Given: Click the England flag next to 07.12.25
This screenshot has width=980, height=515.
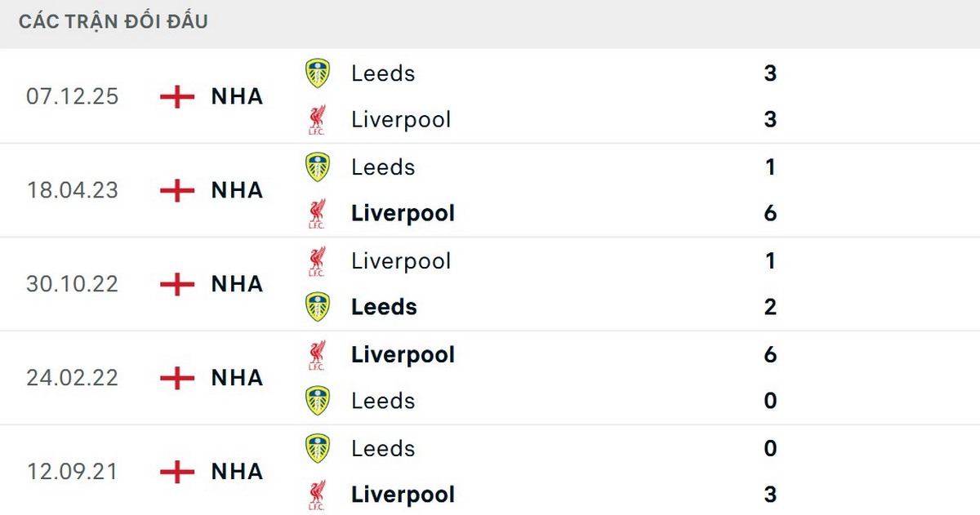Looking at the screenshot, I should (x=175, y=96).
